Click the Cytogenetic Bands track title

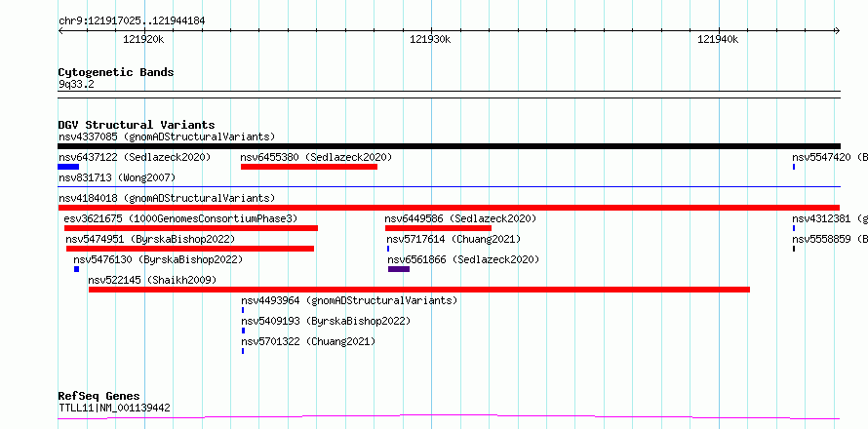pyautogui.click(x=116, y=72)
